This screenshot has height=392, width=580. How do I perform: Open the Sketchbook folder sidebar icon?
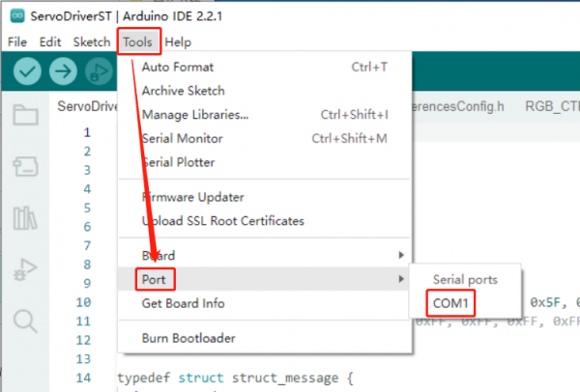(25, 116)
